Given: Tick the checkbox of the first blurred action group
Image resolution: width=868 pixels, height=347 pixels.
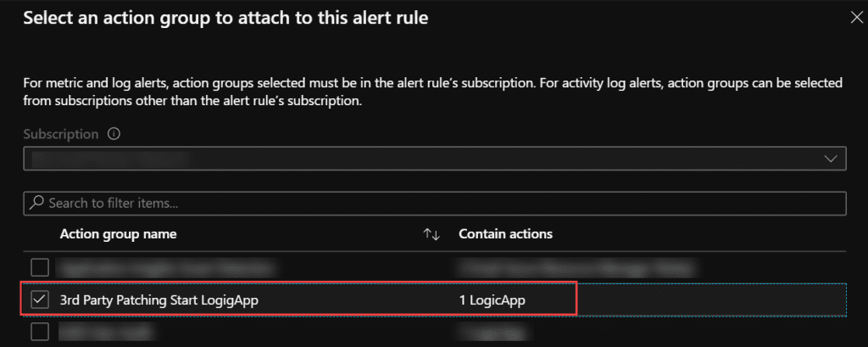Looking at the screenshot, I should 39,268.
